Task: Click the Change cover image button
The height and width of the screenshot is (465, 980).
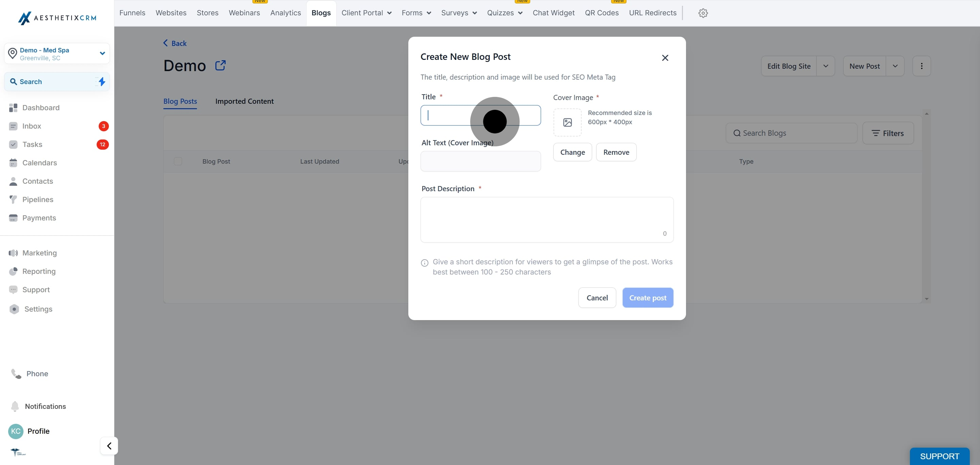Action: (572, 152)
